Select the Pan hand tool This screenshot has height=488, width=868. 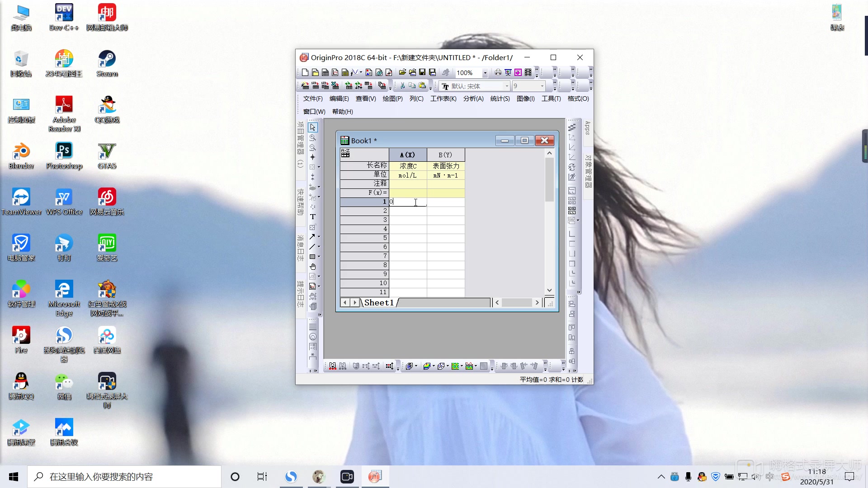(312, 267)
